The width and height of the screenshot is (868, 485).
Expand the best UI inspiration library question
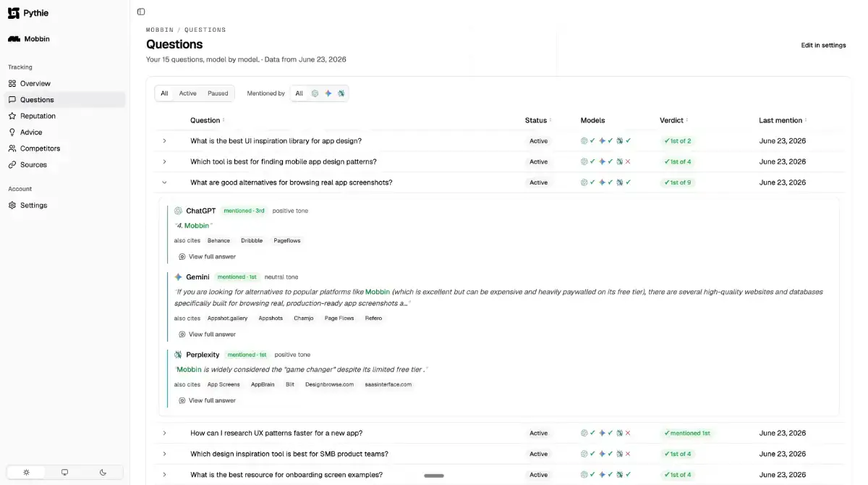(164, 141)
